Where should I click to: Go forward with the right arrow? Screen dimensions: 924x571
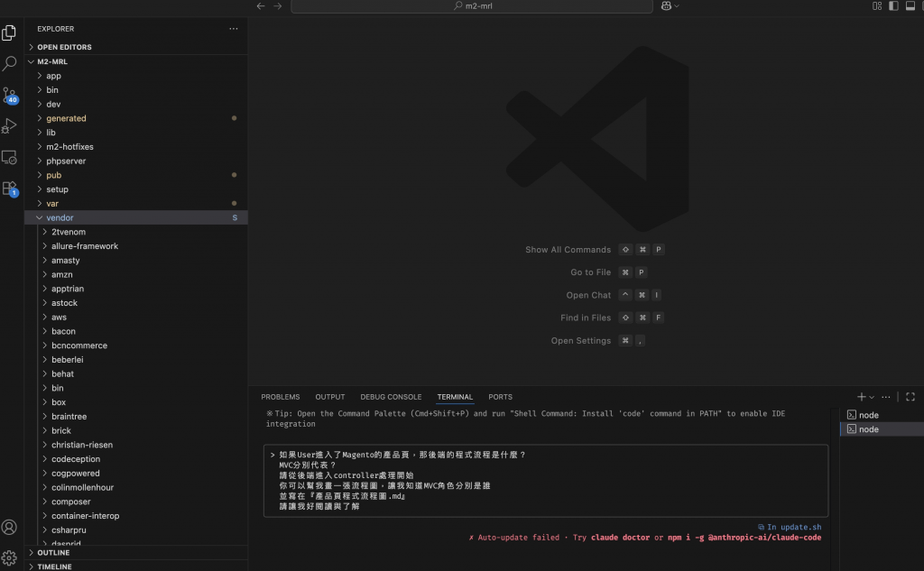coord(278,6)
